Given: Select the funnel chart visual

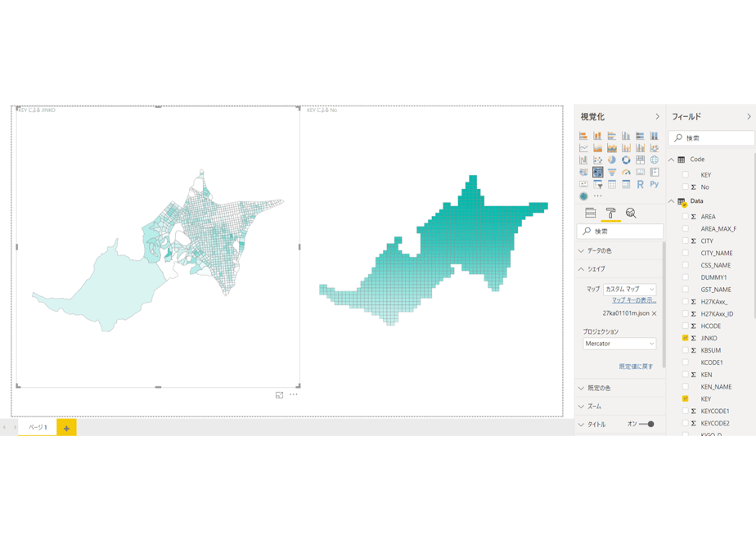Looking at the screenshot, I should [612, 172].
